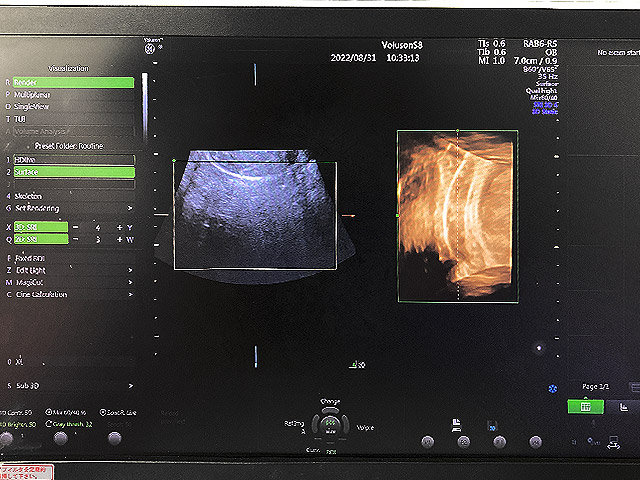640x480 pixels.
Task: Open the green grid layout tab
Action: [586, 407]
